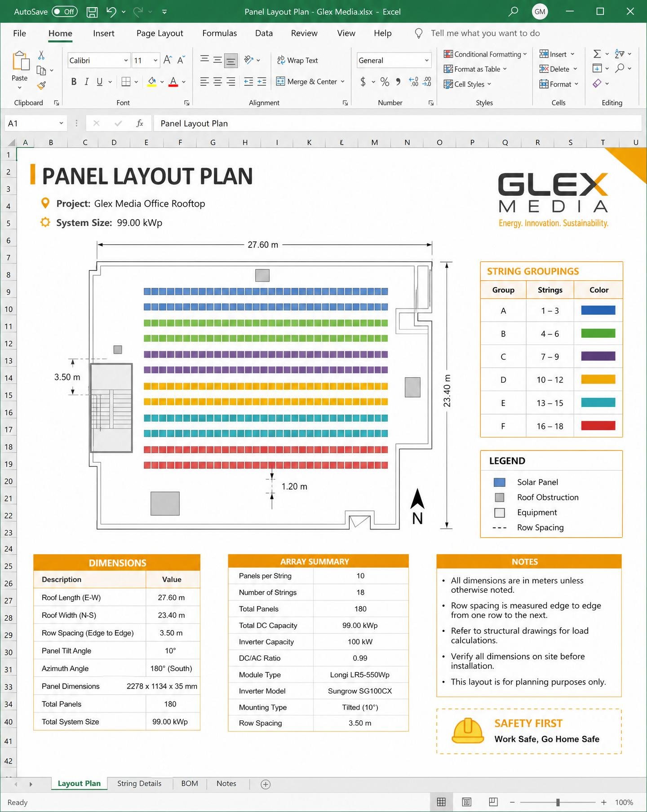This screenshot has height=812, width=647.
Task: Open Conditional Formatting dropdown
Action: click(x=485, y=54)
